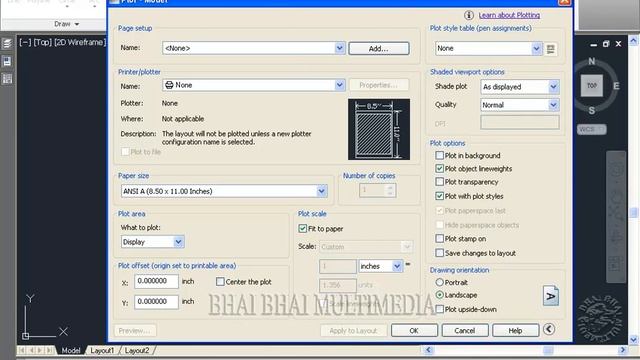Uncheck Plot with plot styles
The image size is (640, 360).
440,196
